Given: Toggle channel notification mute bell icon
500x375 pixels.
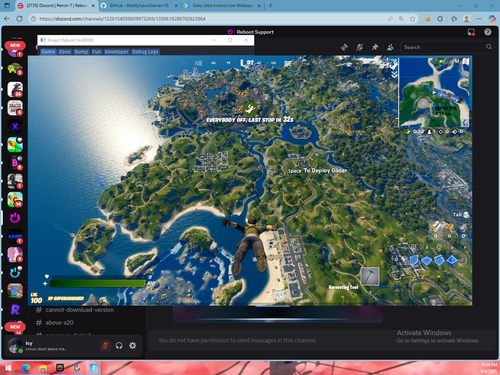Looking at the screenshot, I should click(x=359, y=47).
